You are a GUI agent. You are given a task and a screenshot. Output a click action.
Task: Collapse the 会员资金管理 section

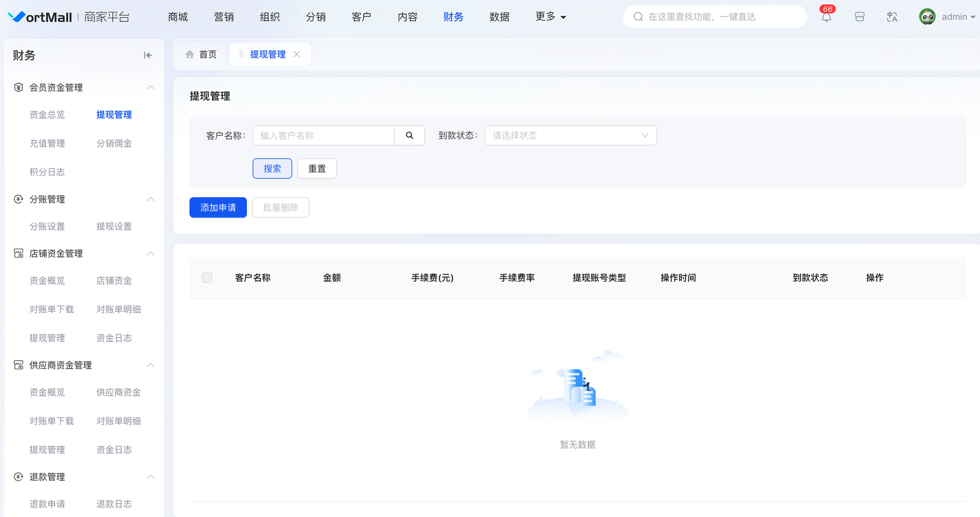(150, 88)
